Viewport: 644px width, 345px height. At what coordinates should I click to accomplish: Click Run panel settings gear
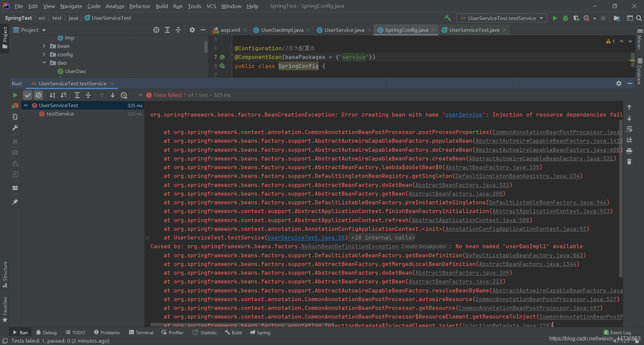click(x=619, y=83)
